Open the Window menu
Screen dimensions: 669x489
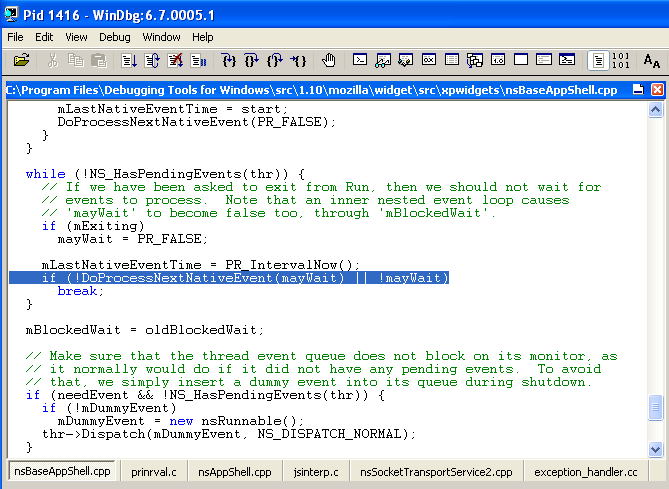coord(161,37)
